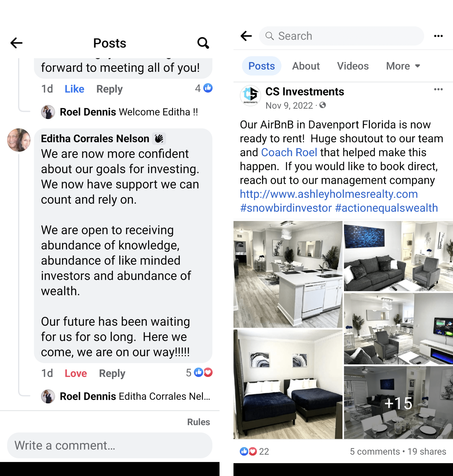This screenshot has height=476, width=453.
Task: Open the ashleyholmesrealty.com link
Action: (329, 194)
